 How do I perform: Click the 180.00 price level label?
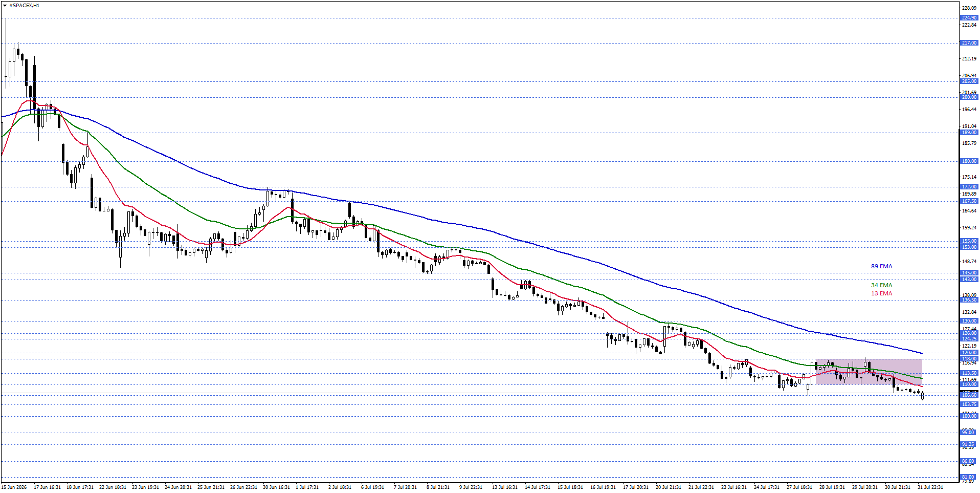969,161
